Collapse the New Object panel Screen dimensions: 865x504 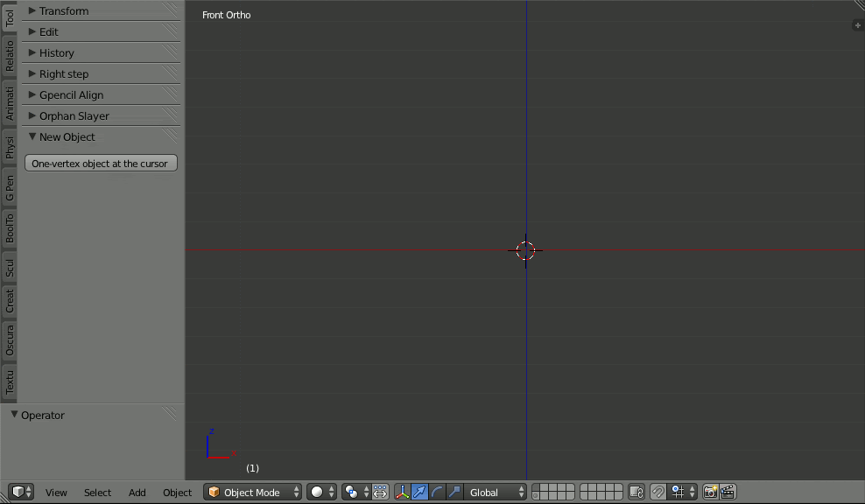click(x=101, y=136)
